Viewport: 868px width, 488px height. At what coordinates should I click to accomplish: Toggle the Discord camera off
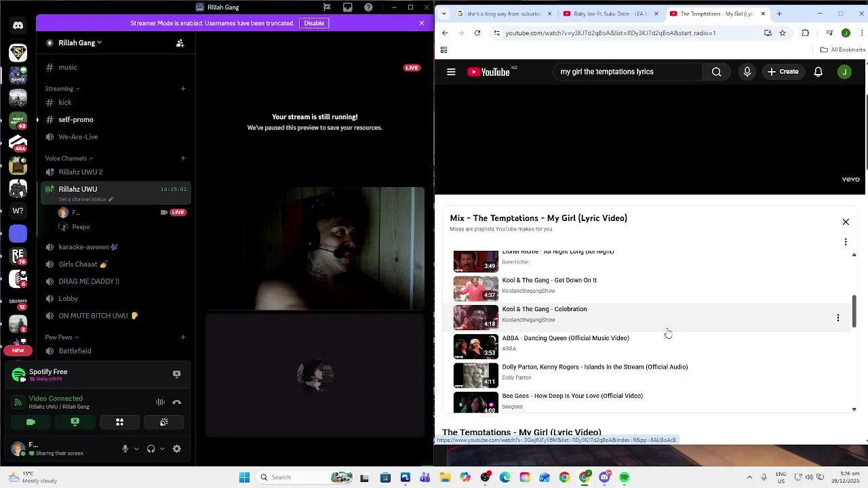coord(31,422)
